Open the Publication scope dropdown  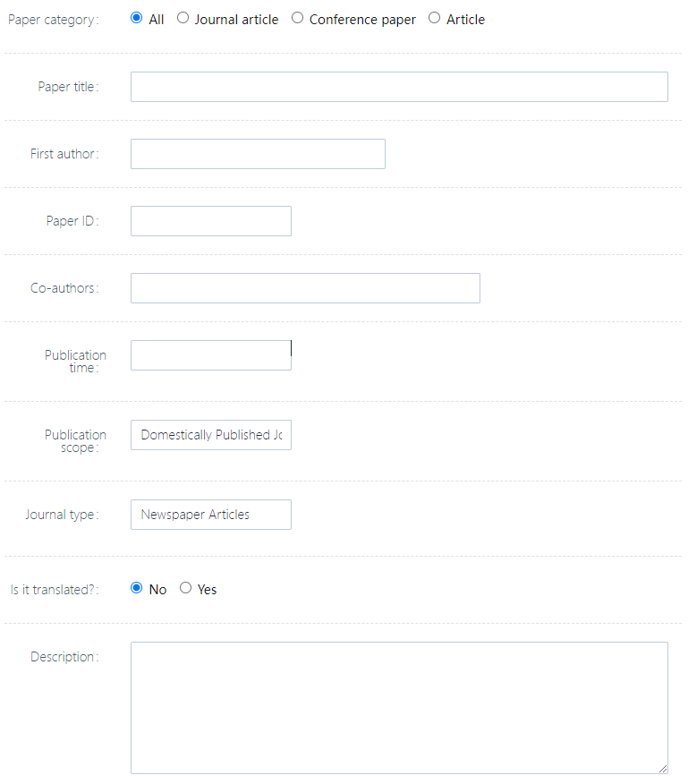211,435
